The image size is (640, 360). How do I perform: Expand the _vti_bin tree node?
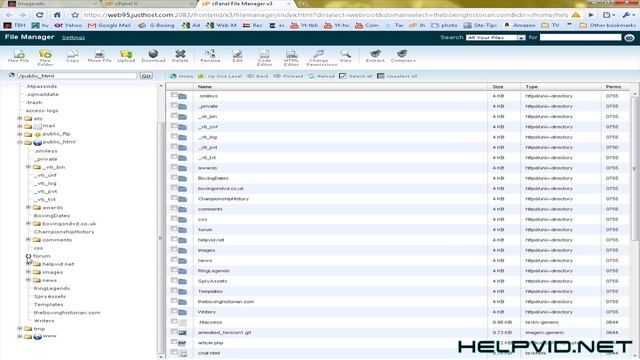[28, 167]
